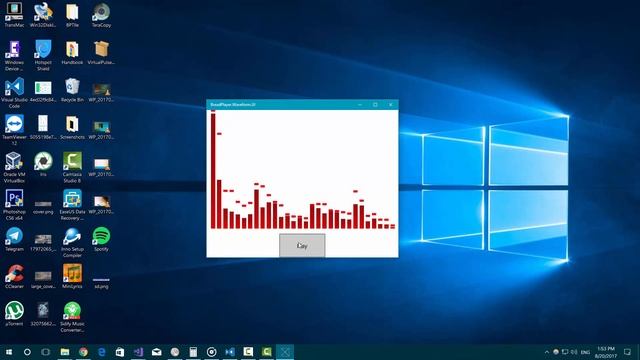Open EaseUS Data Recovery shortcut
The height and width of the screenshot is (360, 640).
coord(72,204)
